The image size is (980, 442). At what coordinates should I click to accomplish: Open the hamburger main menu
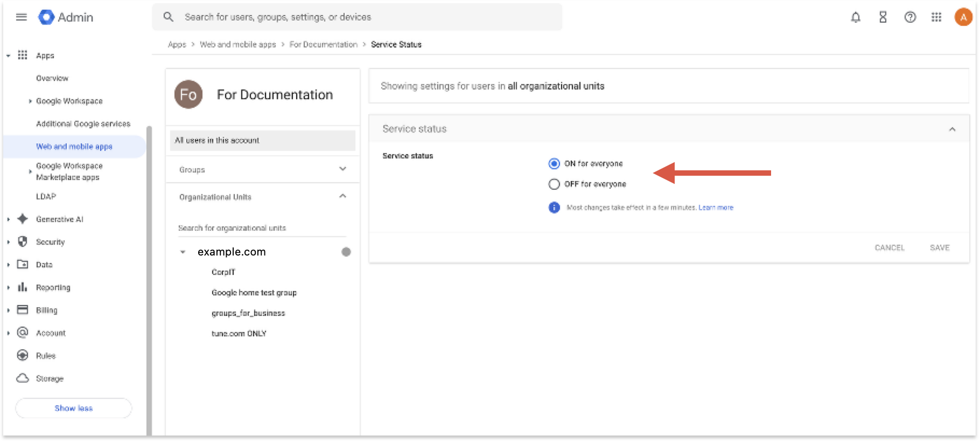tap(22, 17)
